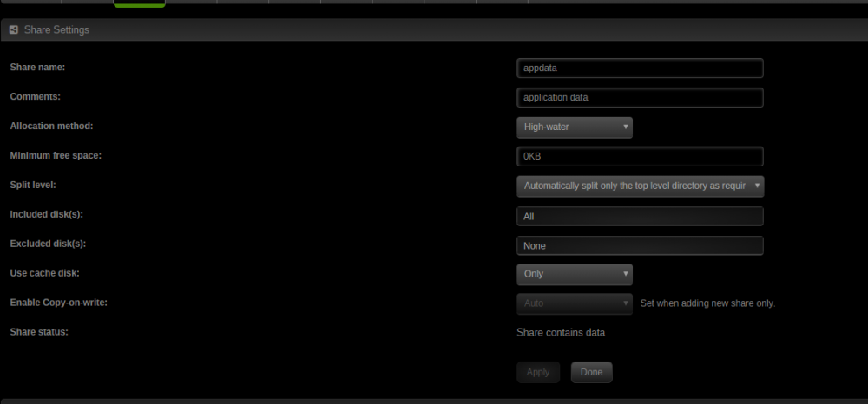This screenshot has height=404, width=868.
Task: Open Included disk(s) All selector
Action: pos(640,216)
